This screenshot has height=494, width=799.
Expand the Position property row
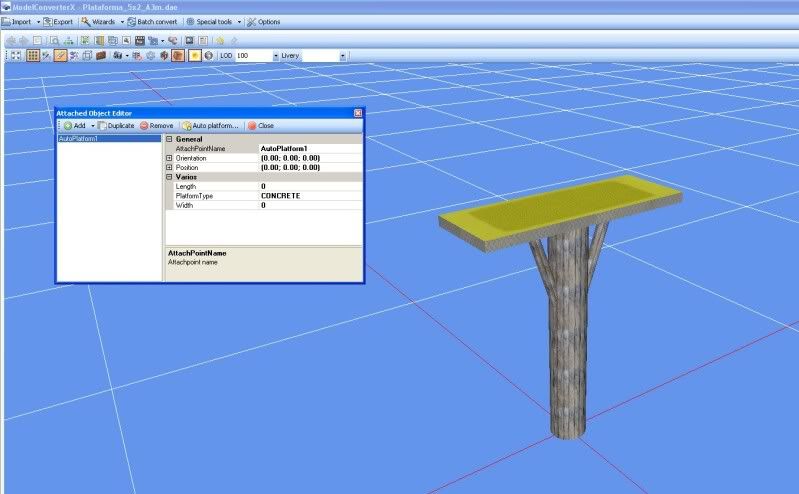pyautogui.click(x=169, y=167)
